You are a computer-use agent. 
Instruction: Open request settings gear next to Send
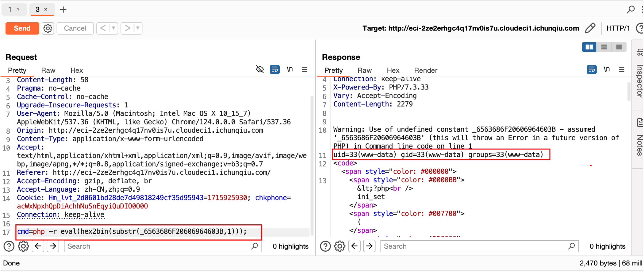click(x=48, y=28)
